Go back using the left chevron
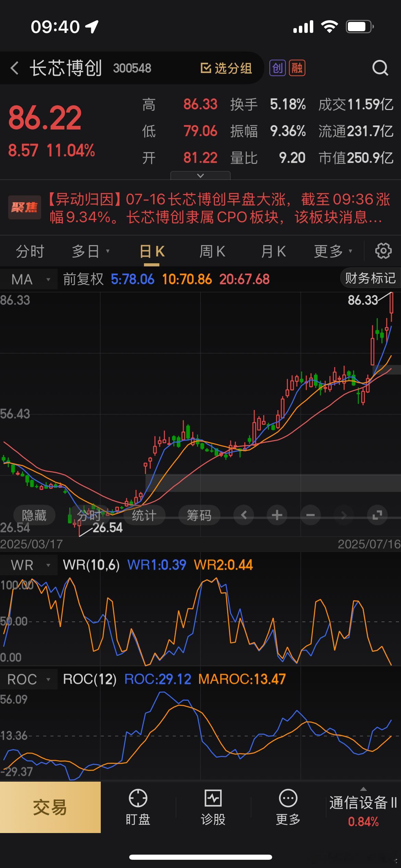This screenshot has height=868, width=401. 14,68
